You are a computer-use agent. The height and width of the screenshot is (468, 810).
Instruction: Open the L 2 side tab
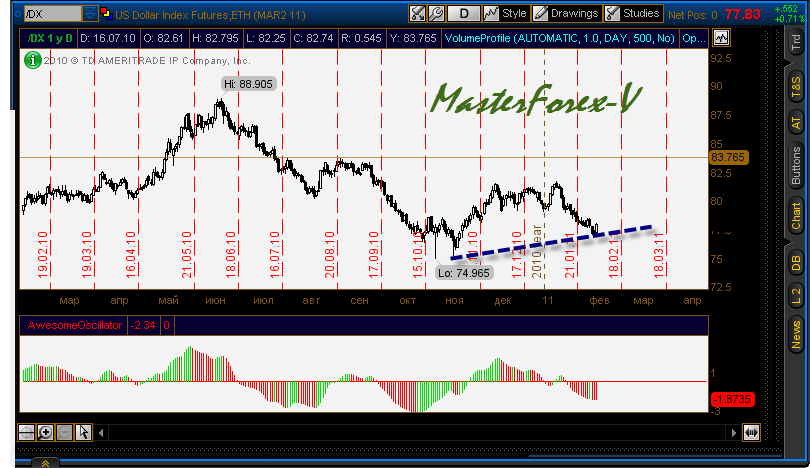pos(796,297)
